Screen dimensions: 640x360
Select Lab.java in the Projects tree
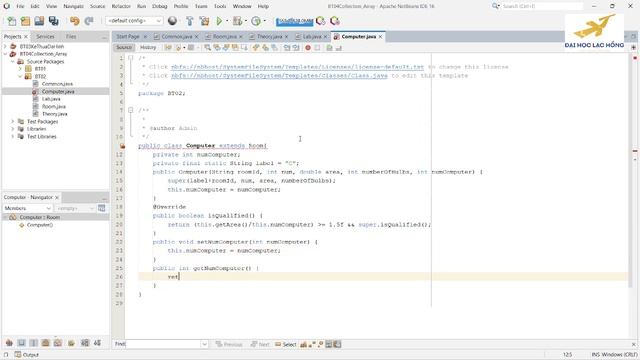(51, 99)
